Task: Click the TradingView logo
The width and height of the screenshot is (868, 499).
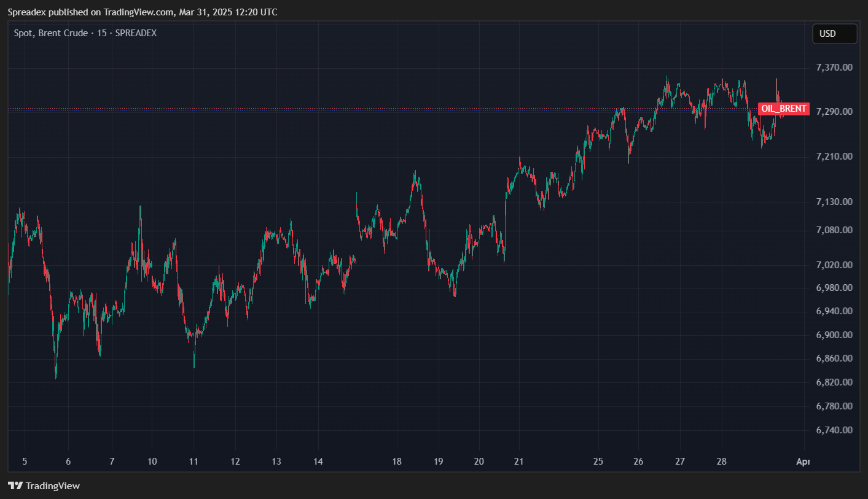Action: tap(44, 485)
